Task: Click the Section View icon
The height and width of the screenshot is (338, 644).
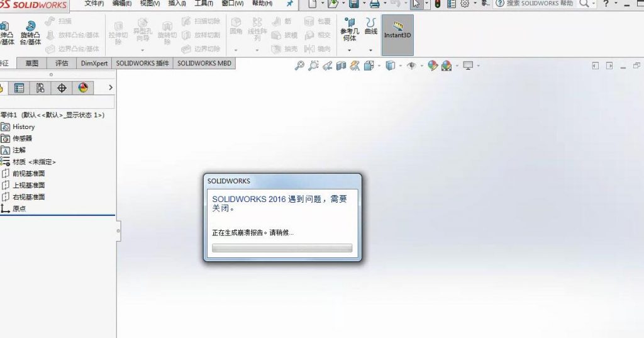Action: tap(341, 65)
